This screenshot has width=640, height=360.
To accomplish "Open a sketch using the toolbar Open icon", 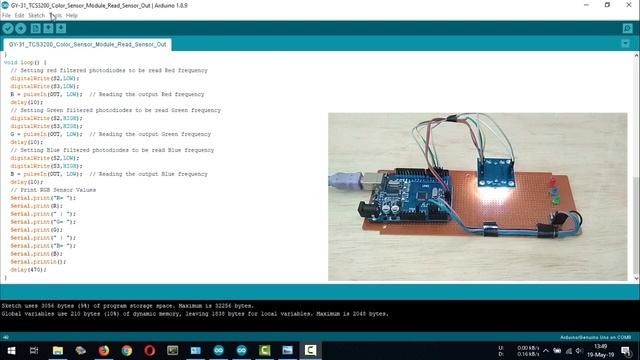I will click(48, 28).
